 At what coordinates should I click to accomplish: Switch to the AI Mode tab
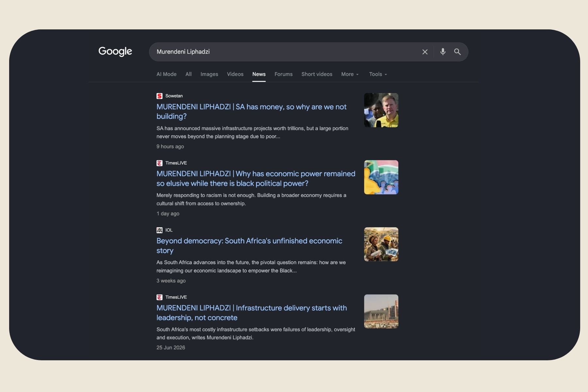[x=166, y=74]
